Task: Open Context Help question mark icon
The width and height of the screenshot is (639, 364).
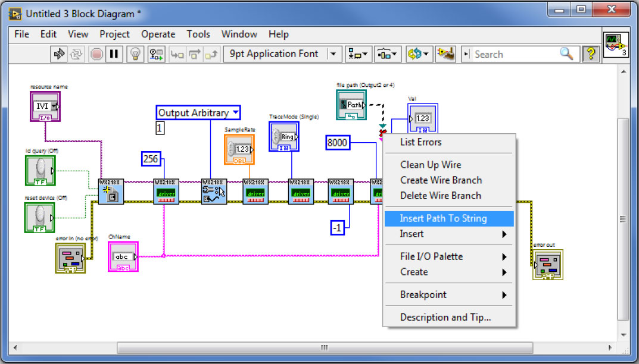Action: tap(590, 54)
